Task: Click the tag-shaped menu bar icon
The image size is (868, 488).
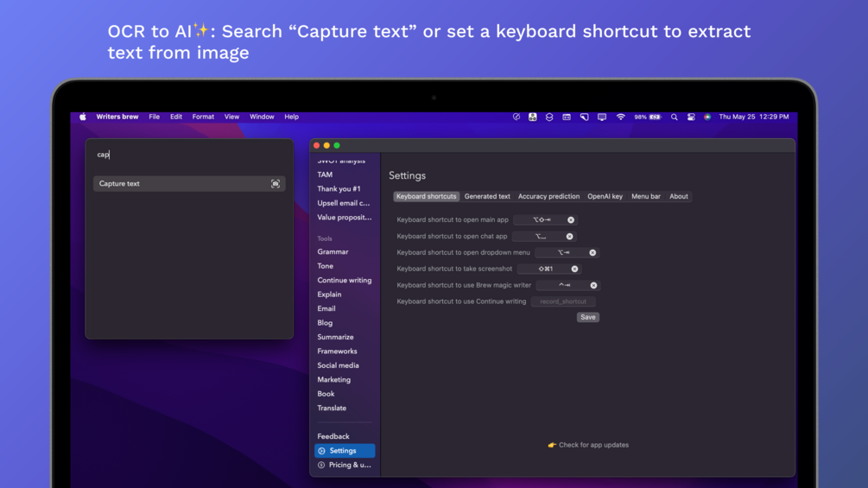Action: pyautogui.click(x=584, y=117)
